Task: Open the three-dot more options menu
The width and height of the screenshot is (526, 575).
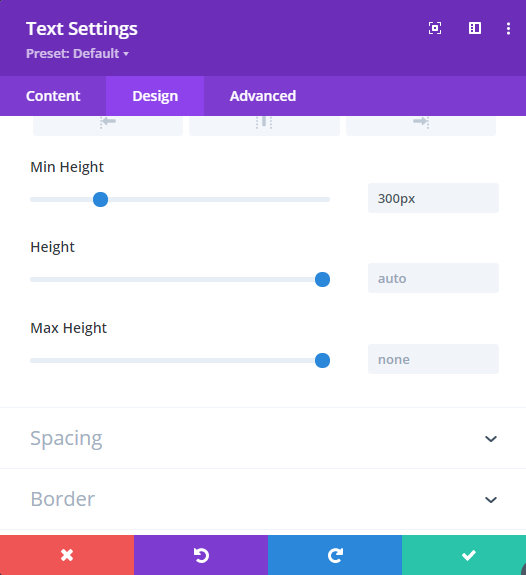Action: (x=508, y=28)
